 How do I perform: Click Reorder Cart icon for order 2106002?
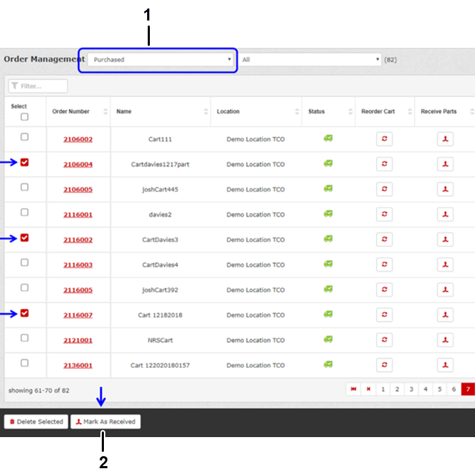[384, 139]
